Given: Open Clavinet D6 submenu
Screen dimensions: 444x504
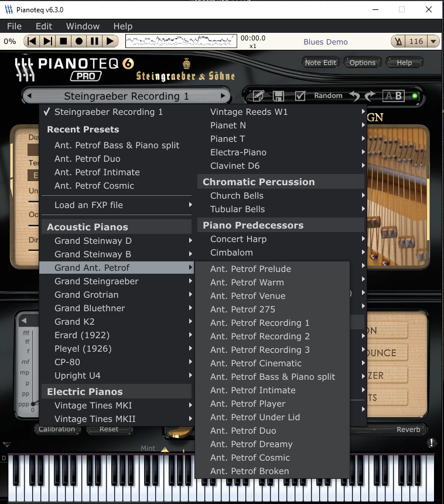Looking at the screenshot, I should (x=282, y=166).
